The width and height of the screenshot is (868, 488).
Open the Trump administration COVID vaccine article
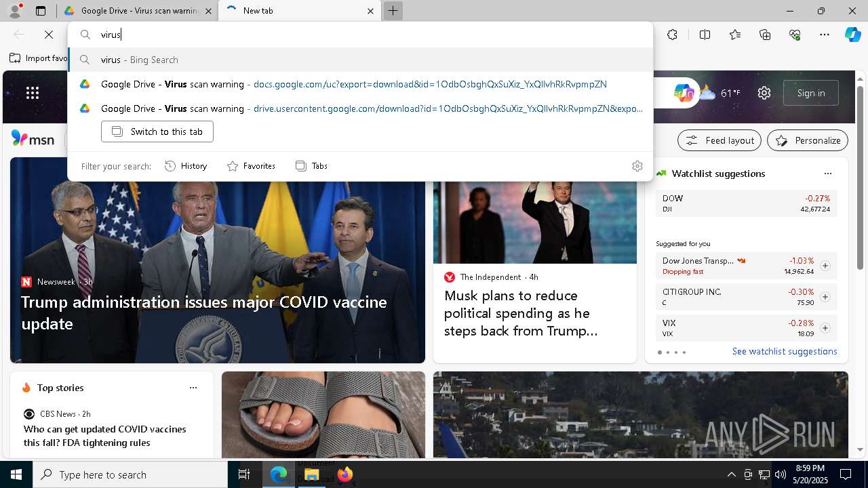pyautogui.click(x=204, y=312)
